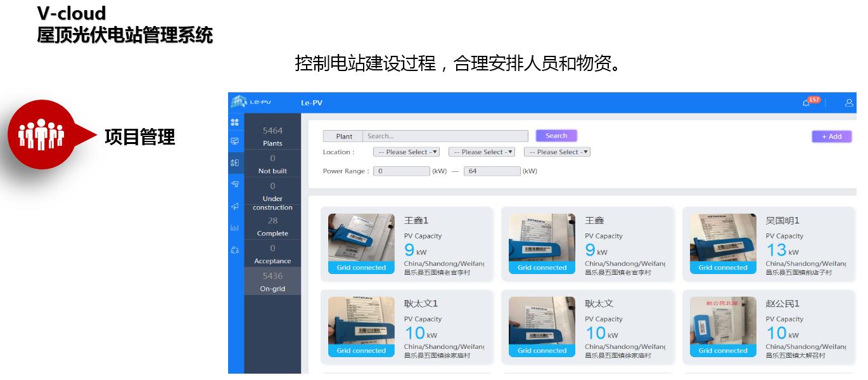Click the notification bell with 157 badge

click(x=807, y=103)
